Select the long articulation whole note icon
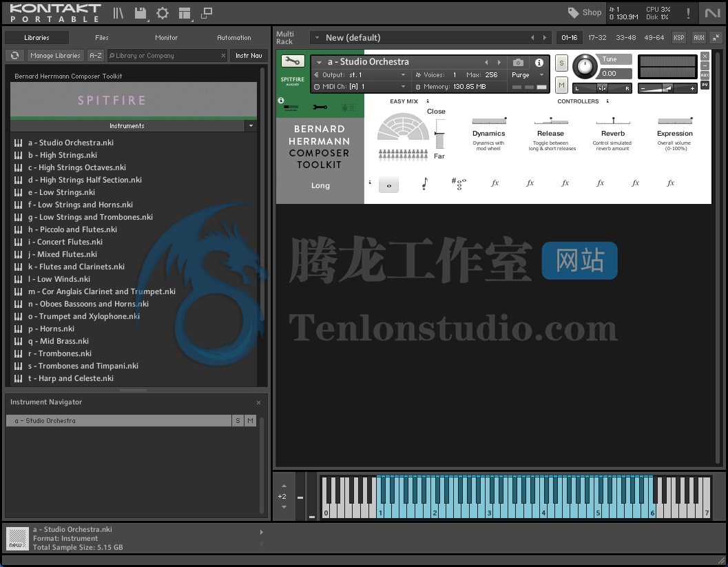The image size is (728, 567). point(388,185)
